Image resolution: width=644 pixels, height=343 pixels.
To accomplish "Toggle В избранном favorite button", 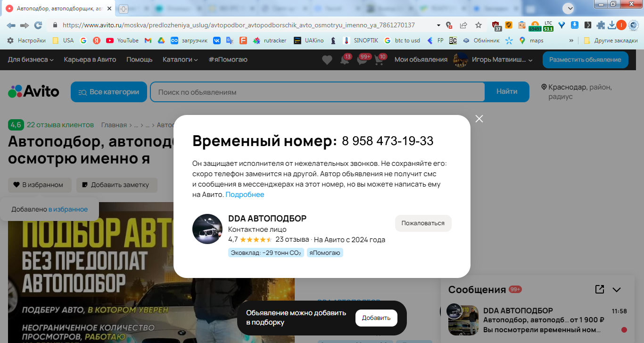I will tap(40, 185).
